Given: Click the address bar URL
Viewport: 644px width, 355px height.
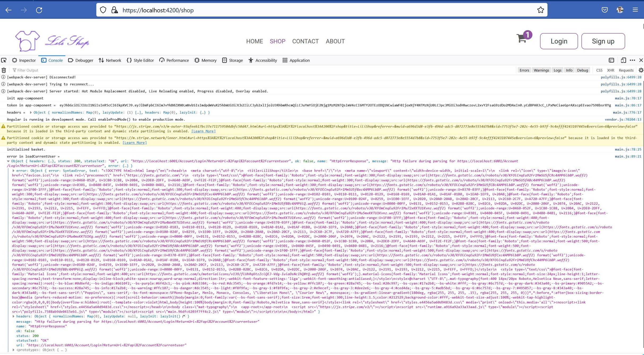Looking at the screenshot, I should tap(158, 10).
